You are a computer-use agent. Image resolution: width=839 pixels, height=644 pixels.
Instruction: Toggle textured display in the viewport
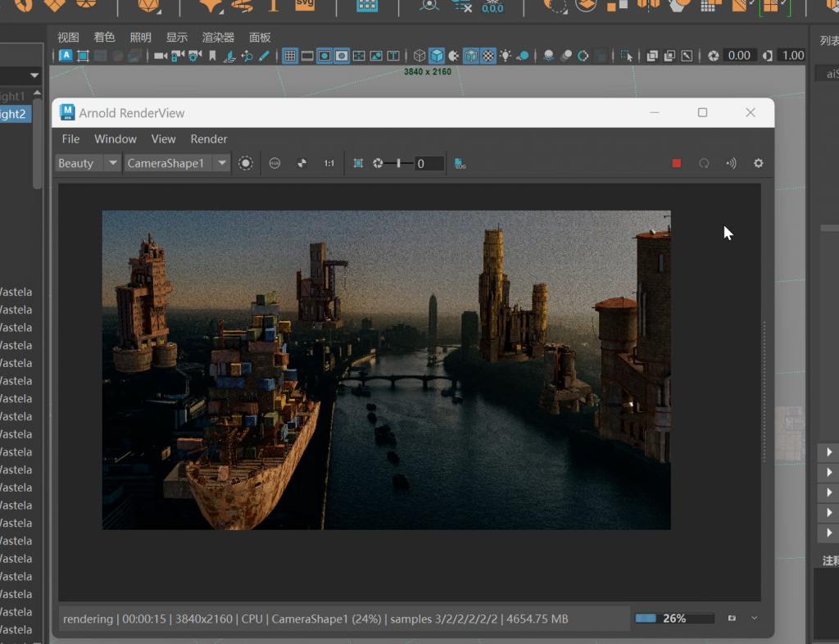(x=488, y=56)
